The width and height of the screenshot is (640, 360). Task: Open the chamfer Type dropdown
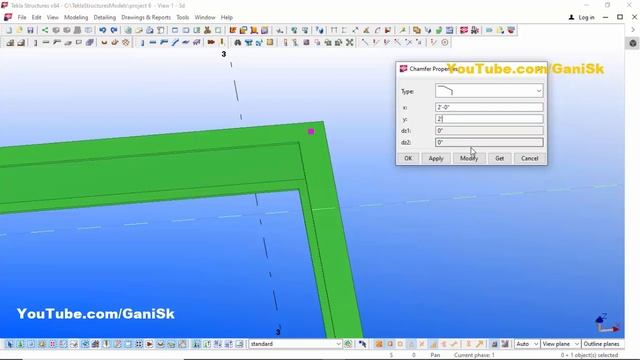(489, 91)
